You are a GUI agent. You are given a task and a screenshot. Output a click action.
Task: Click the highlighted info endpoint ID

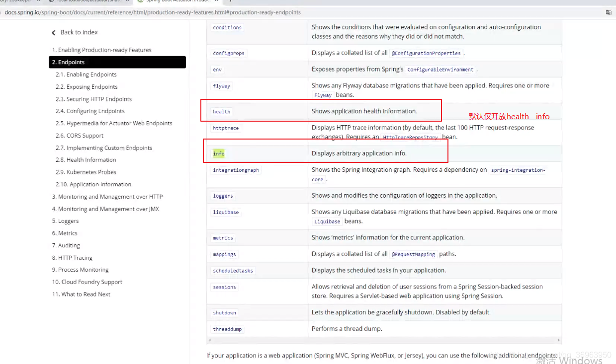point(219,154)
